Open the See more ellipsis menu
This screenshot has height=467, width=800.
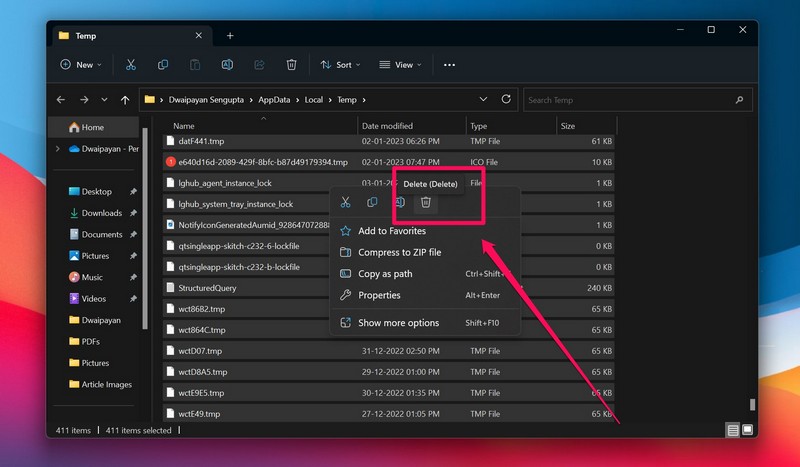coord(449,65)
